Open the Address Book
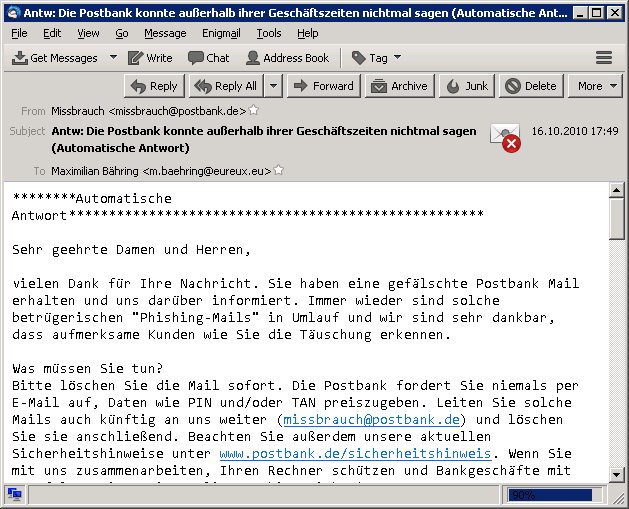The image size is (629, 509). 287,58
